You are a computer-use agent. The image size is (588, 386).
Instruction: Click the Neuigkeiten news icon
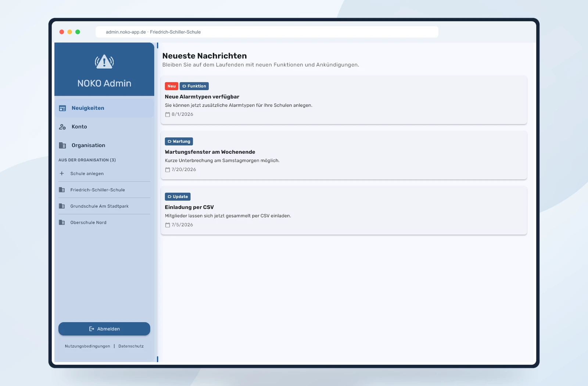(x=62, y=108)
